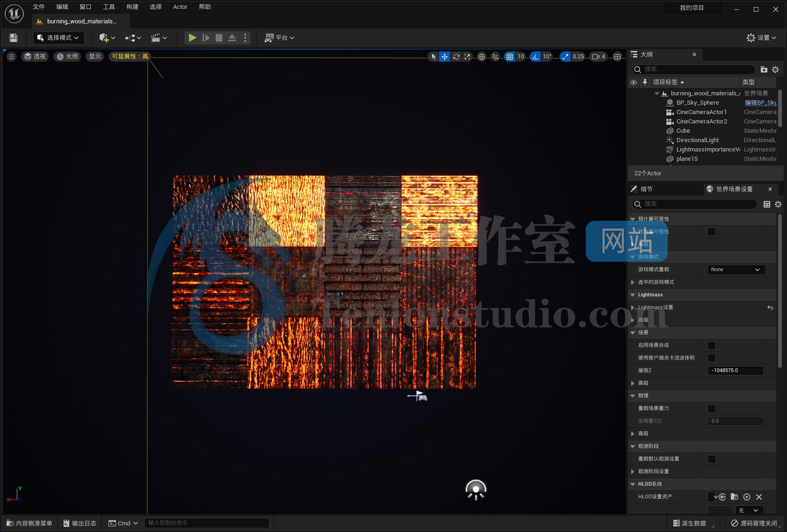Click the Skip/advance frame play button
This screenshot has width=787, height=532.
coord(206,38)
